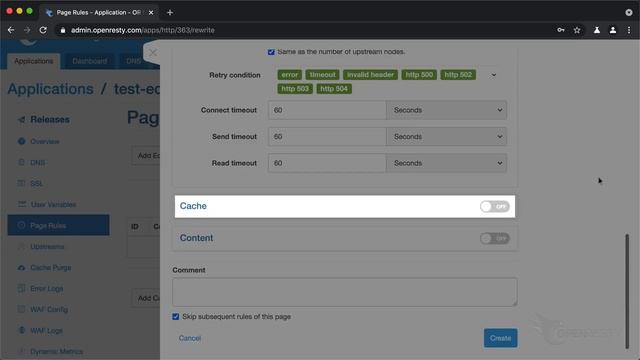
Task: Click the Connect timeout value field
Action: click(327, 110)
